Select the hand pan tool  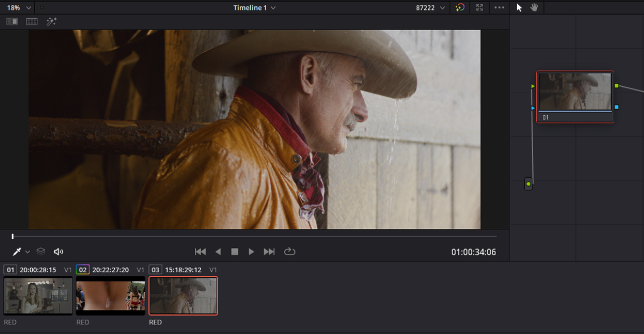tap(534, 8)
